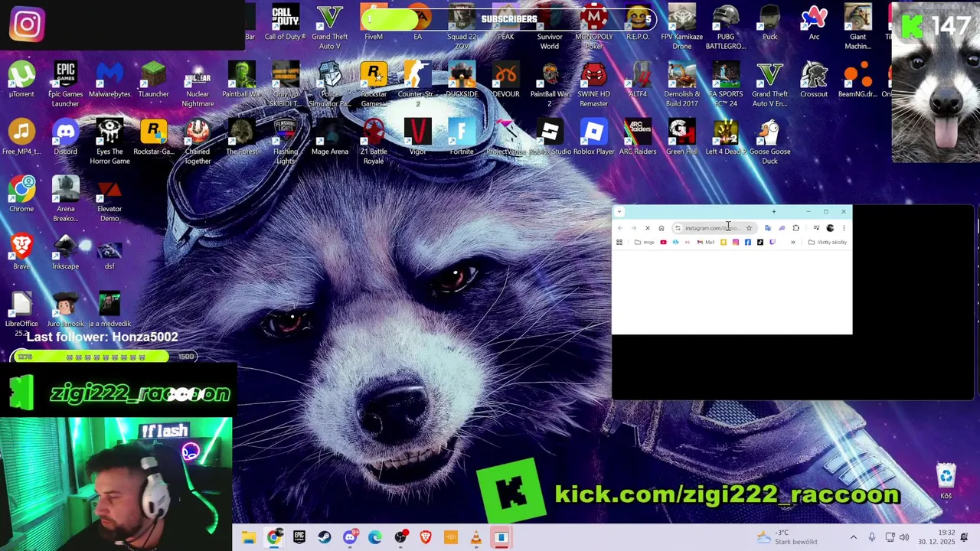View site information in the address bar

point(678,228)
